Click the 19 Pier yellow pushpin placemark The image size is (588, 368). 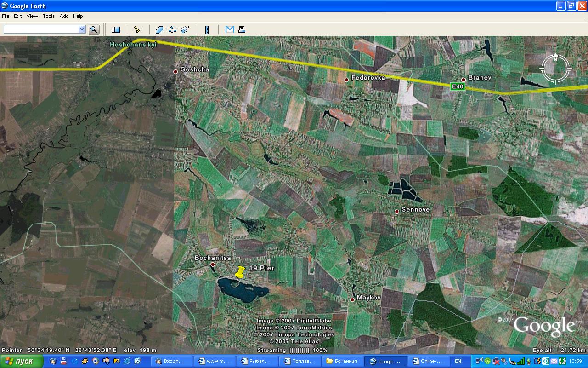[239, 272]
